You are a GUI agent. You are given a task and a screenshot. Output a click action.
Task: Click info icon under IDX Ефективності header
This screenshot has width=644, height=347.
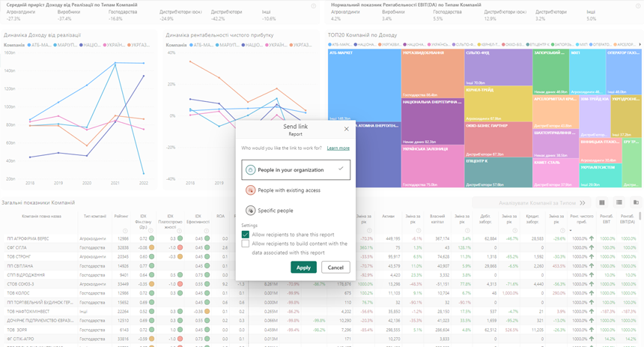pyautogui.click(x=207, y=231)
